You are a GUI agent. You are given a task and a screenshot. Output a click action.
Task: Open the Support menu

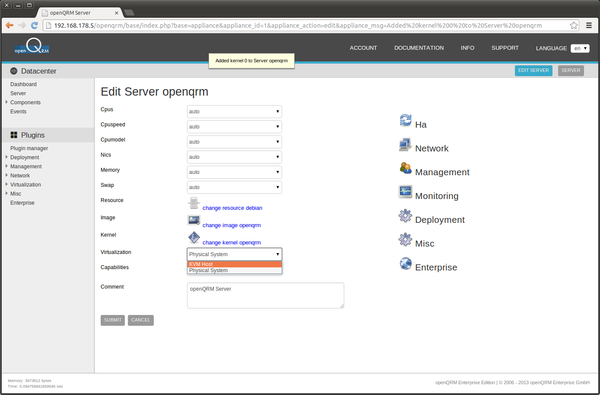click(505, 48)
